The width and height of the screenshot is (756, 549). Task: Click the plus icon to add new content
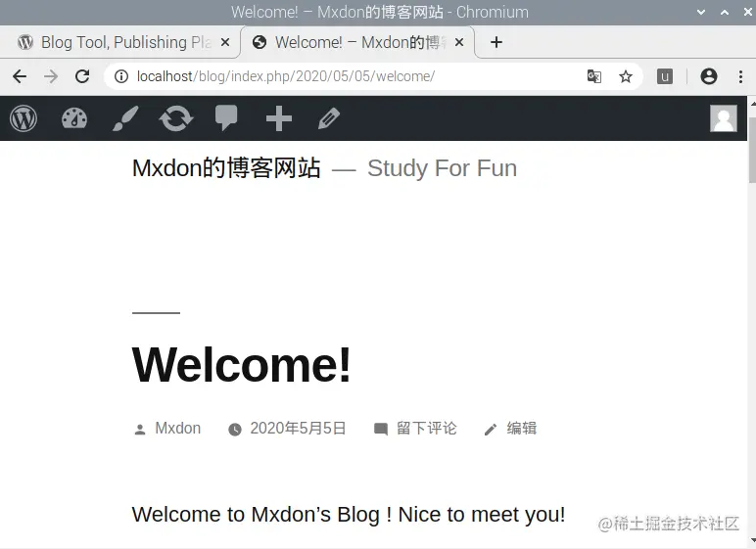279,118
